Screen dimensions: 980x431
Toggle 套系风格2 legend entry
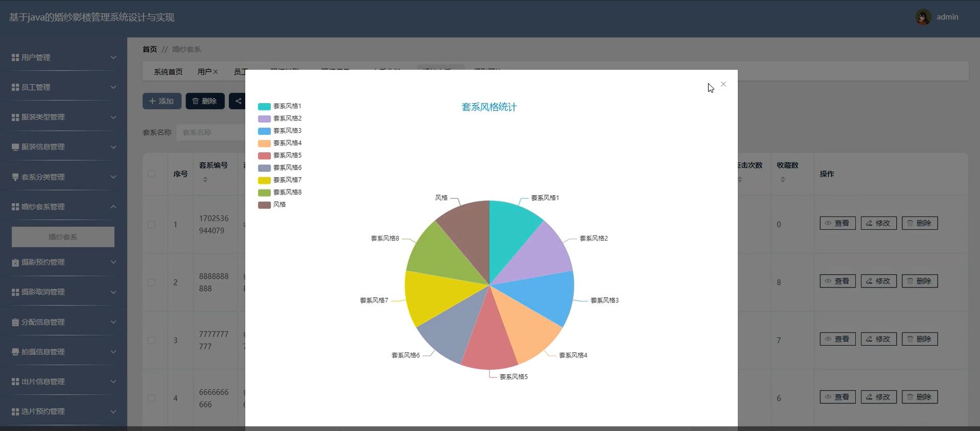[279, 118]
